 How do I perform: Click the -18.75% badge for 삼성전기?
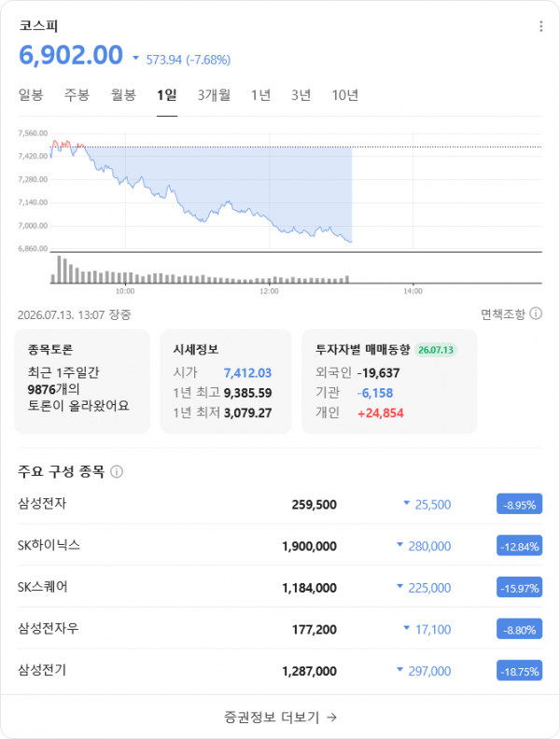(x=520, y=671)
